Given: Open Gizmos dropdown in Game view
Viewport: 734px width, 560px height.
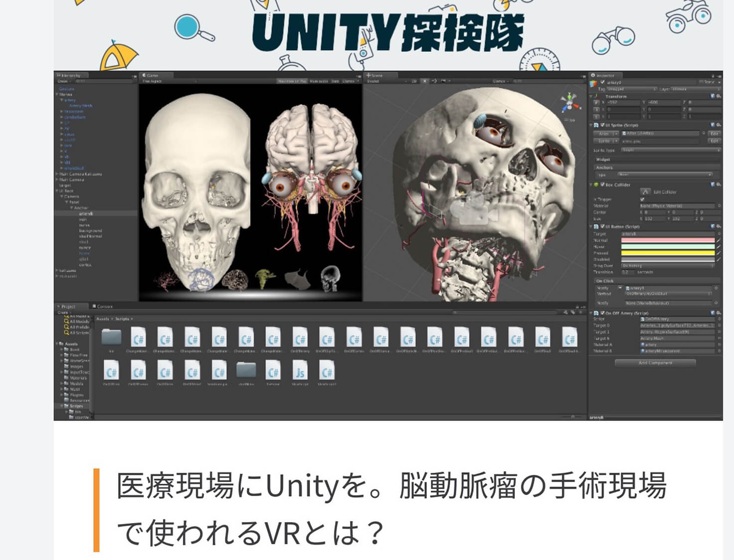Looking at the screenshot, I should 350,81.
